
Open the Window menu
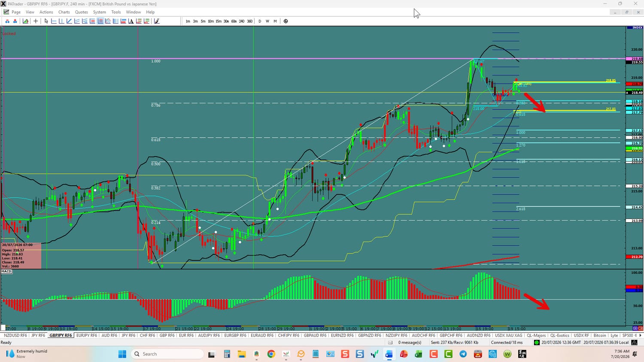click(134, 12)
